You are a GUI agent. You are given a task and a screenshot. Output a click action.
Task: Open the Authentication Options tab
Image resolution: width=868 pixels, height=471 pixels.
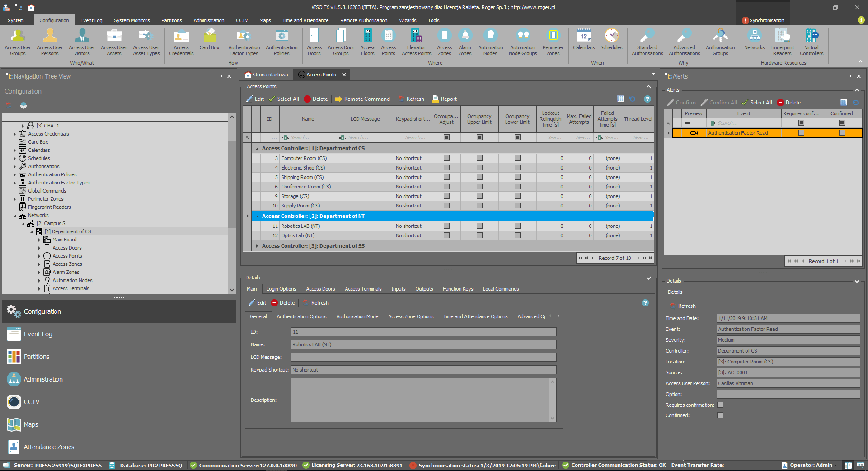tap(301, 316)
